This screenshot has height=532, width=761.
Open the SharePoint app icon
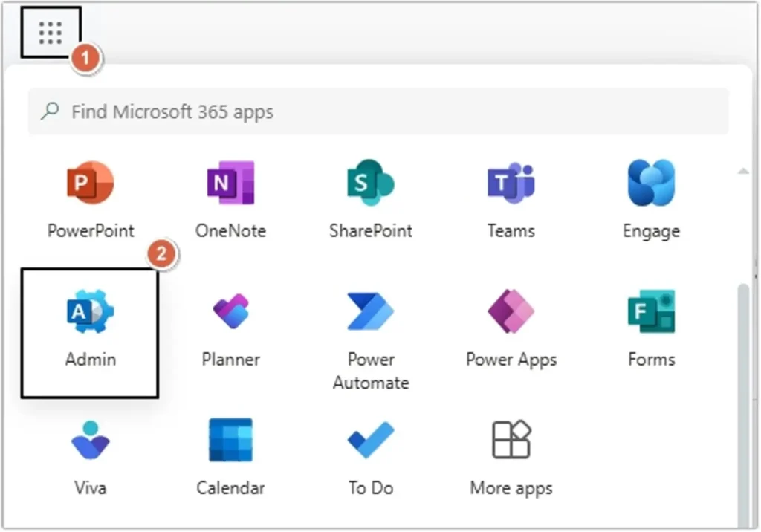(371, 183)
